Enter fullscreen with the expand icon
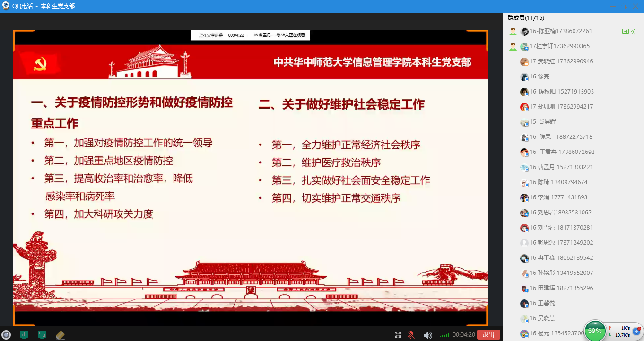The width and height of the screenshot is (644, 341). point(398,335)
